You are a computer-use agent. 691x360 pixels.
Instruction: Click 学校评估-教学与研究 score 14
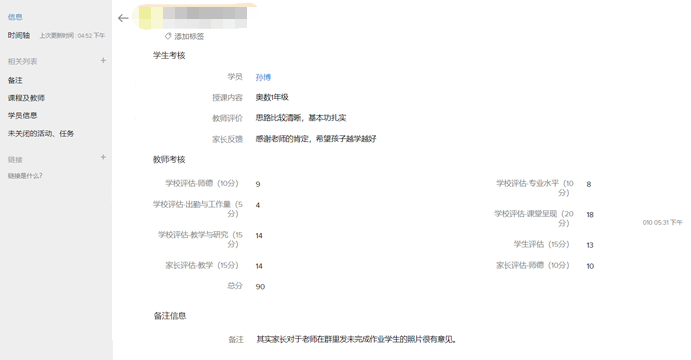tap(259, 236)
